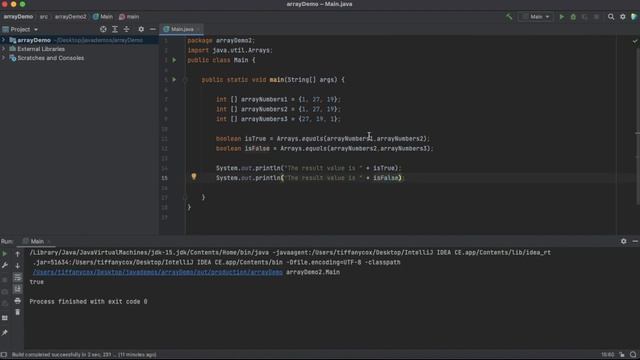The image size is (640, 360).
Task: Collapse all in Project panel
Action: [x=127, y=29]
